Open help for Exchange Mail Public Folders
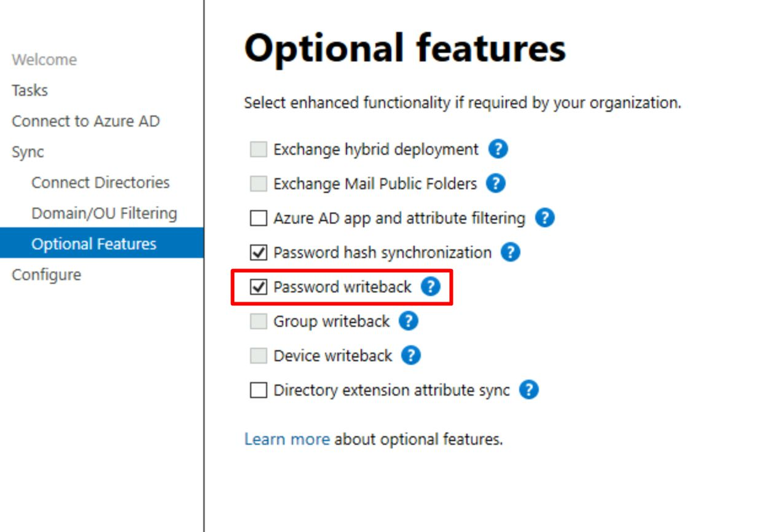The width and height of the screenshot is (776, 532). click(x=496, y=184)
